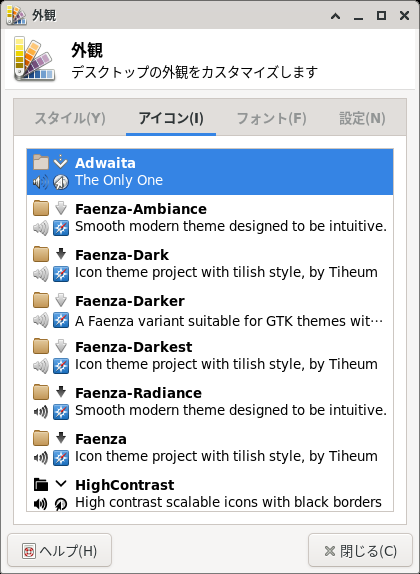Click the Faenza-Dark browser compass icon
The width and height of the screenshot is (420, 574).
pos(61,274)
